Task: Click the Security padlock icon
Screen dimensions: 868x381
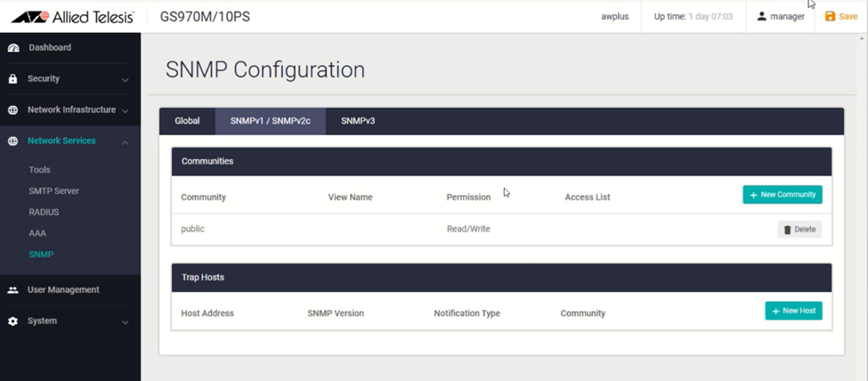Action: click(x=13, y=79)
